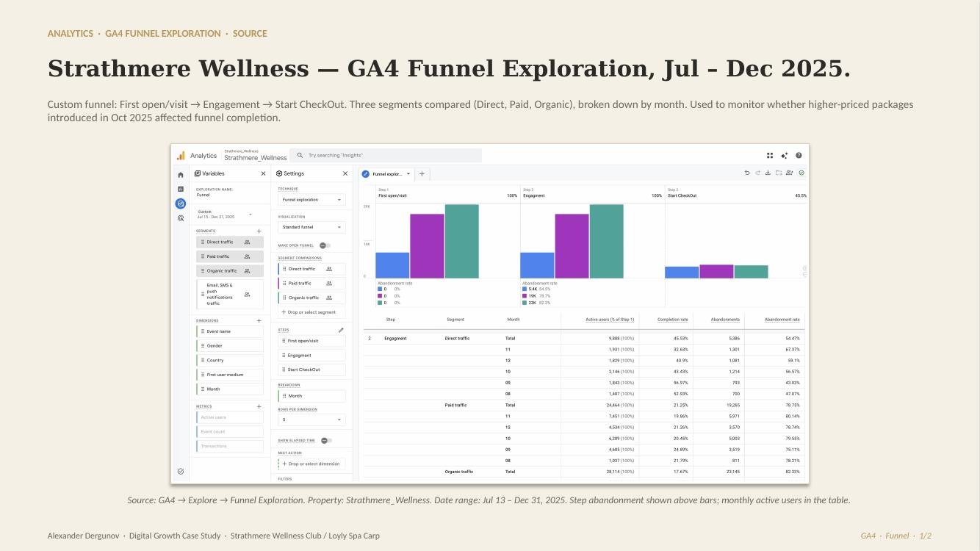Viewport: 980px width, 551px height.
Task: Select the Start CheckOut step in Settings
Action: pos(311,370)
